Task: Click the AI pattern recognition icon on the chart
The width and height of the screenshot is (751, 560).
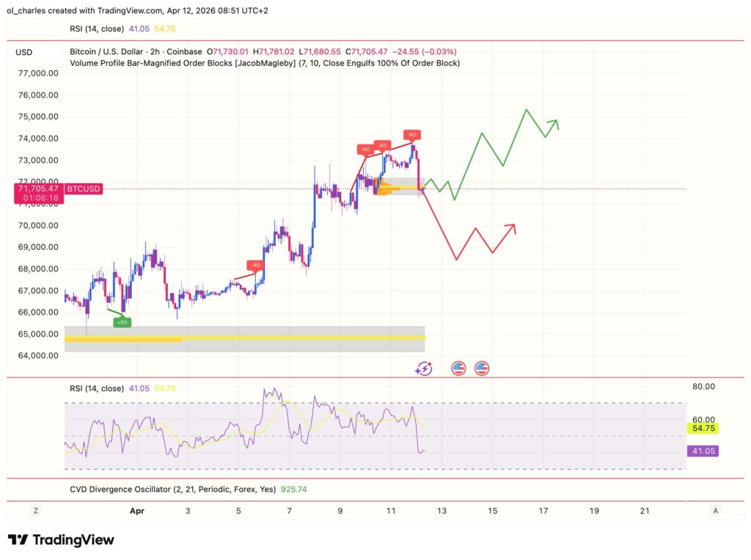Action: (422, 368)
